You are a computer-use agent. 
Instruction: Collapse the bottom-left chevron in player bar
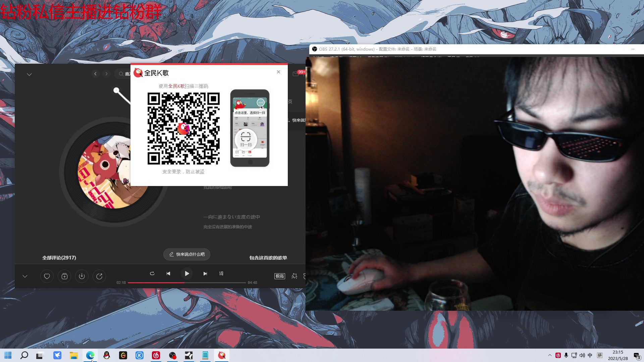pos(25,277)
